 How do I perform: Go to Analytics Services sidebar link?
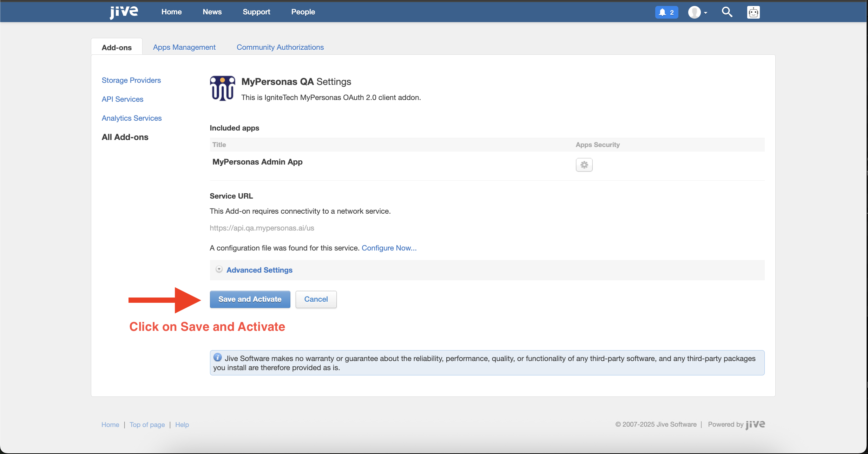pyautogui.click(x=131, y=118)
